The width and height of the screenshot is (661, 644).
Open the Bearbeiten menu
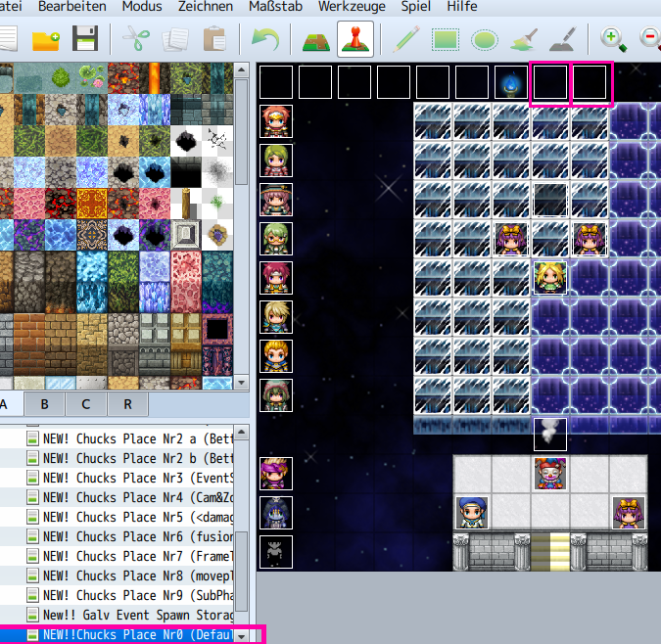[72, 7]
